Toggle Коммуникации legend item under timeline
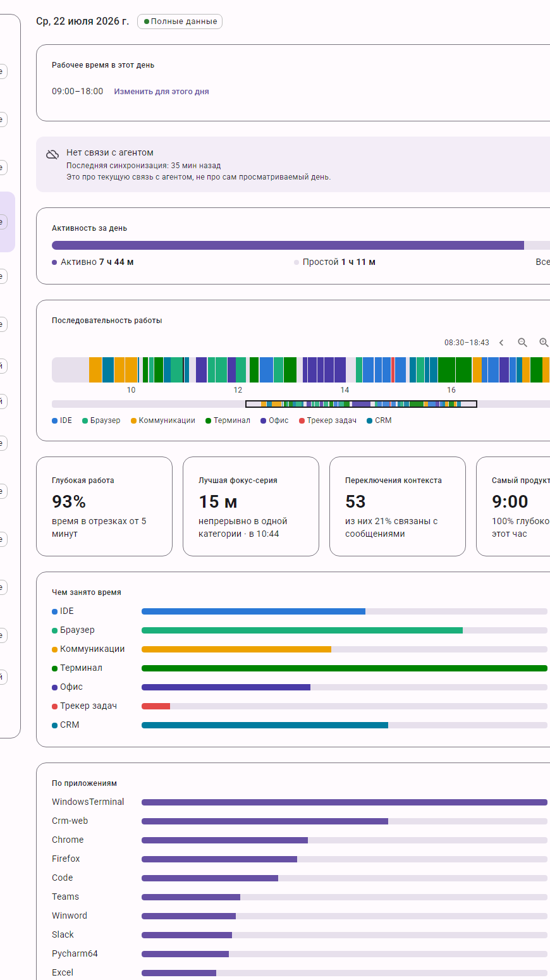This screenshot has height=980, width=550. 163,420
